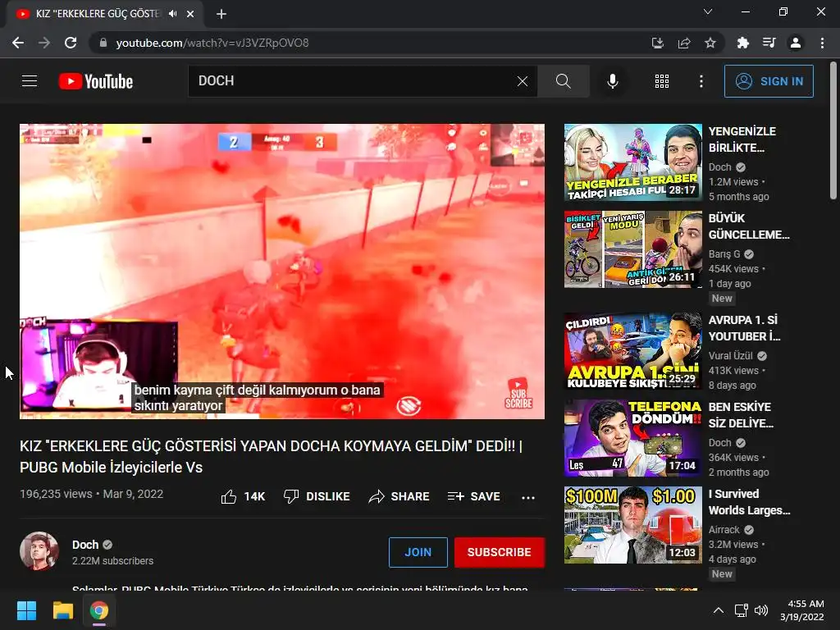The image size is (840, 630).
Task: Reload the YouTube page
Action: (71, 43)
